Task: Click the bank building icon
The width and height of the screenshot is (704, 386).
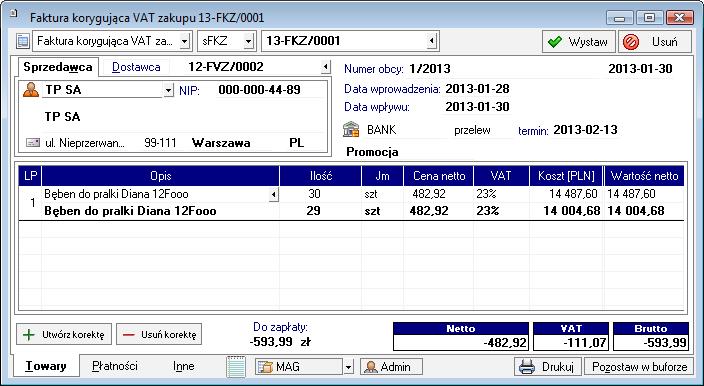Action: click(x=352, y=130)
